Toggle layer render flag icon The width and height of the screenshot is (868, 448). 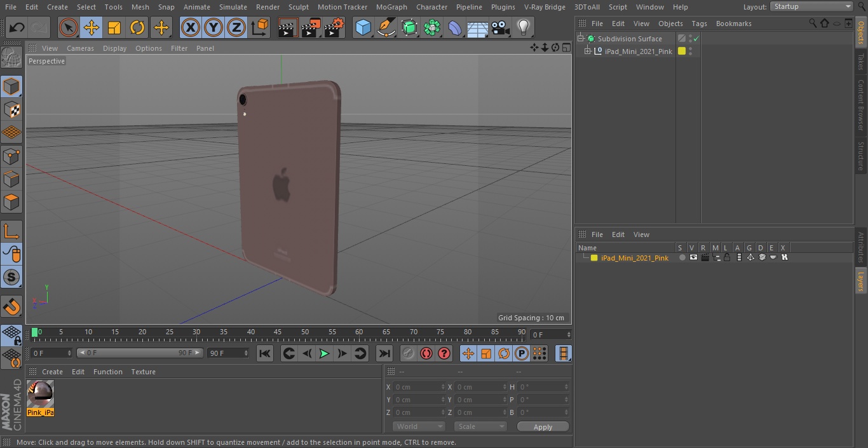(x=705, y=257)
